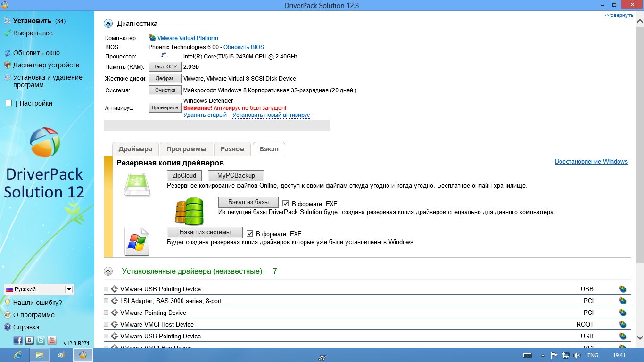The image size is (644, 362).
Task: Uncheck .EXE format for Бэкап из базы
Action: tap(285, 204)
